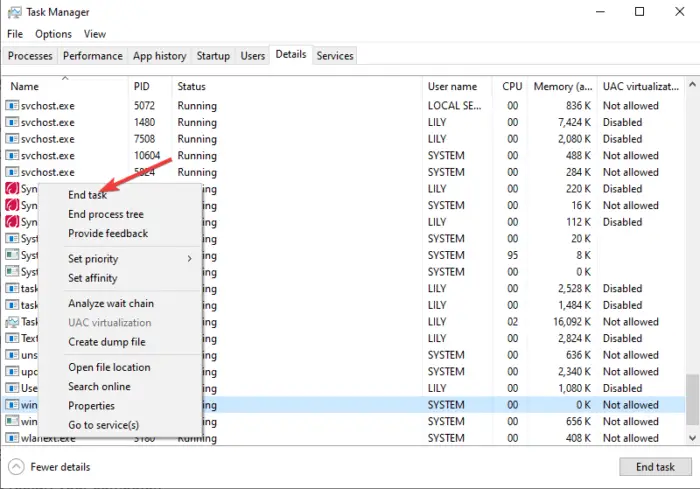Screen dimensions: 700x489
Task: Collapse view with the Fewer details arrow icon
Action: click(x=16, y=467)
